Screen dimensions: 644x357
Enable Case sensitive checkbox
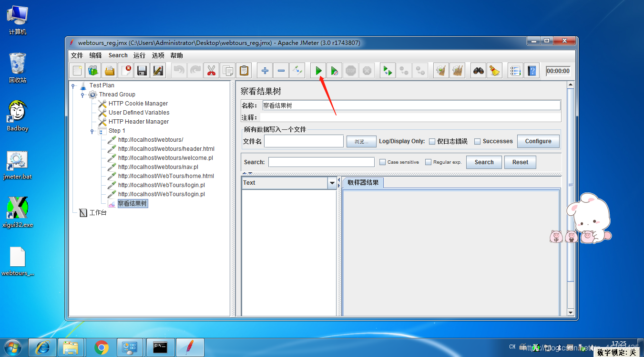[382, 162]
